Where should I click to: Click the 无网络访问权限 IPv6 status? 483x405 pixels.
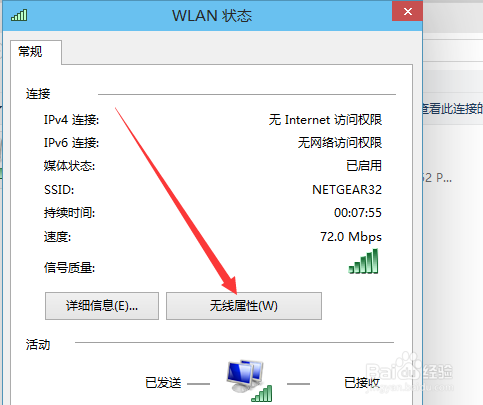[x=340, y=143]
